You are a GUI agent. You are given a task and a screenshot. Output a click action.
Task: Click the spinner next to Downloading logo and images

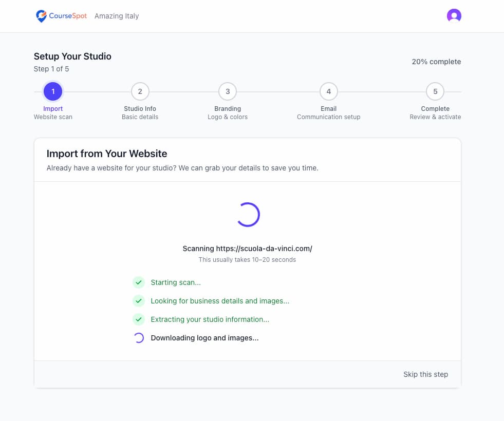(x=139, y=338)
